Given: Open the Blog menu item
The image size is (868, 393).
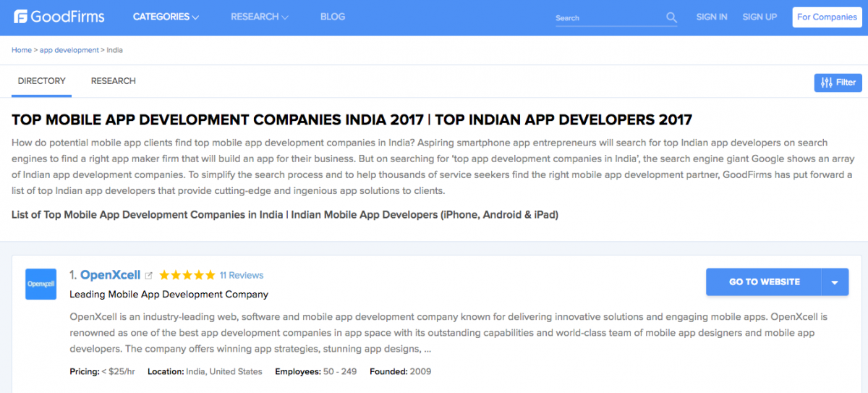Looking at the screenshot, I should (x=332, y=17).
